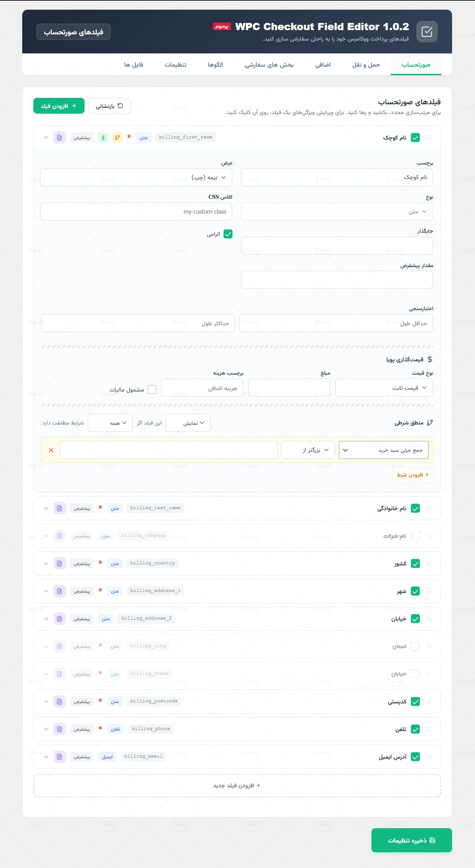Click the document icon in billing_state row
This screenshot has width=475, height=868.
pos(59,674)
